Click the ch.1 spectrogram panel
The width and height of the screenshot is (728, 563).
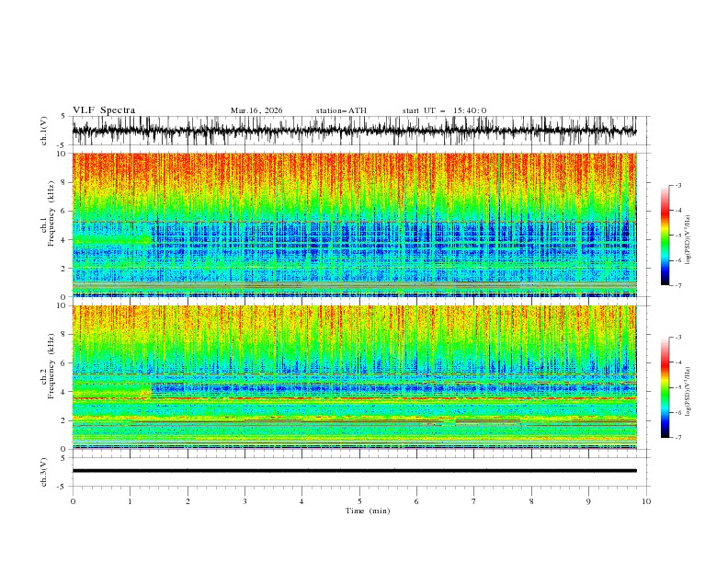[354, 224]
